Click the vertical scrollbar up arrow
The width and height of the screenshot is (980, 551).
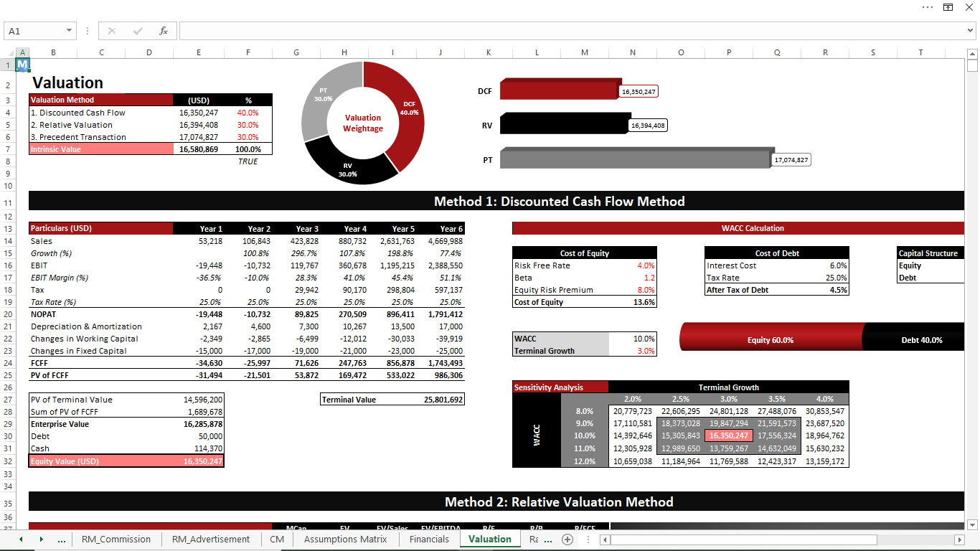coord(973,53)
